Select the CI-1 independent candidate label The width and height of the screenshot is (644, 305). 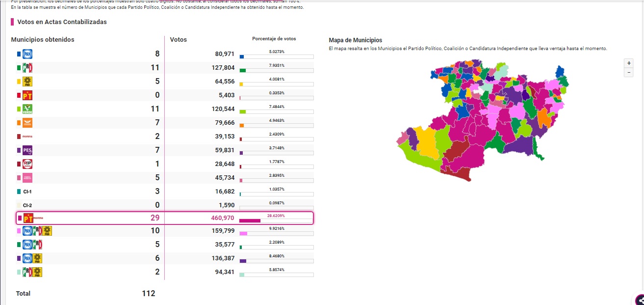click(x=27, y=192)
